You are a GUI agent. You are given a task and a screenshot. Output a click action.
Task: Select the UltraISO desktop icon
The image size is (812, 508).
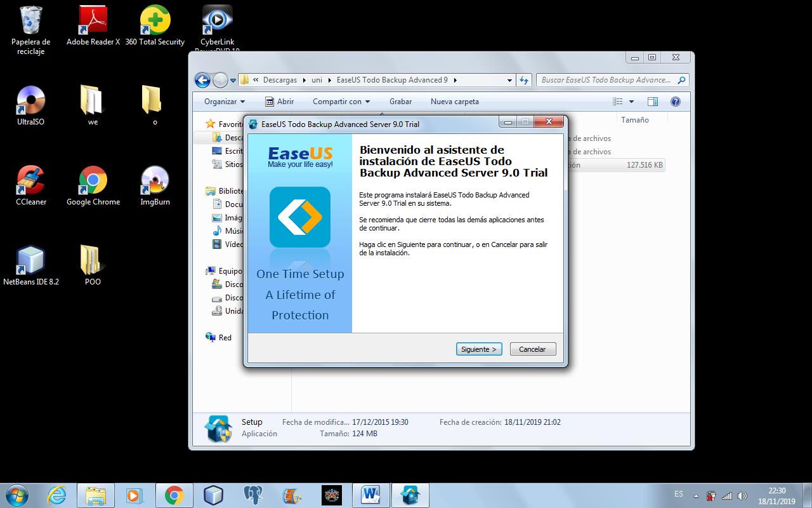[x=30, y=106]
